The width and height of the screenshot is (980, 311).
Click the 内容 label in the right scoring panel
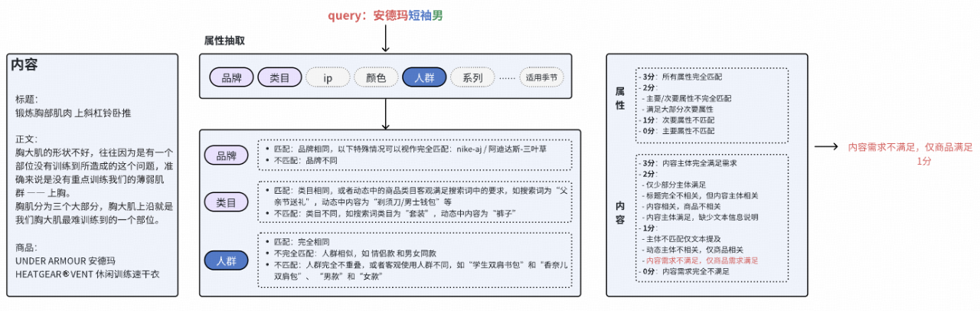click(619, 212)
